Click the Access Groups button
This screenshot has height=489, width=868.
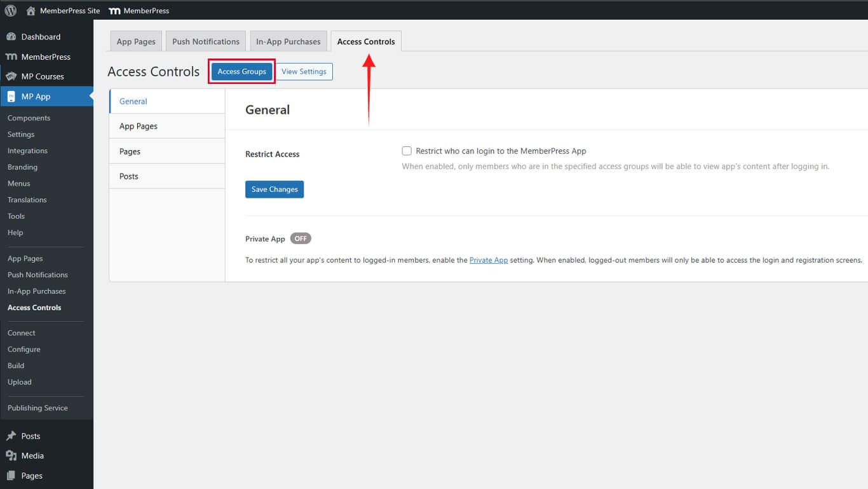pos(241,72)
